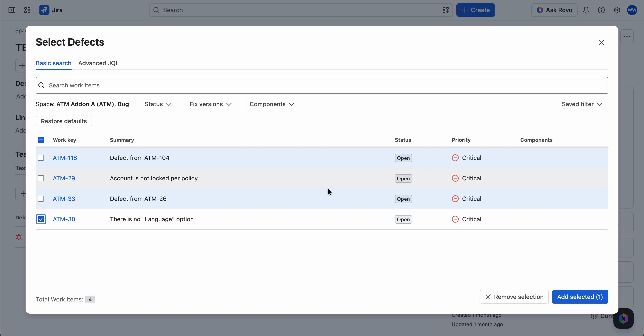This screenshot has width=644, height=336.
Task: Click the Total Work items count badge
Action: [90, 300]
